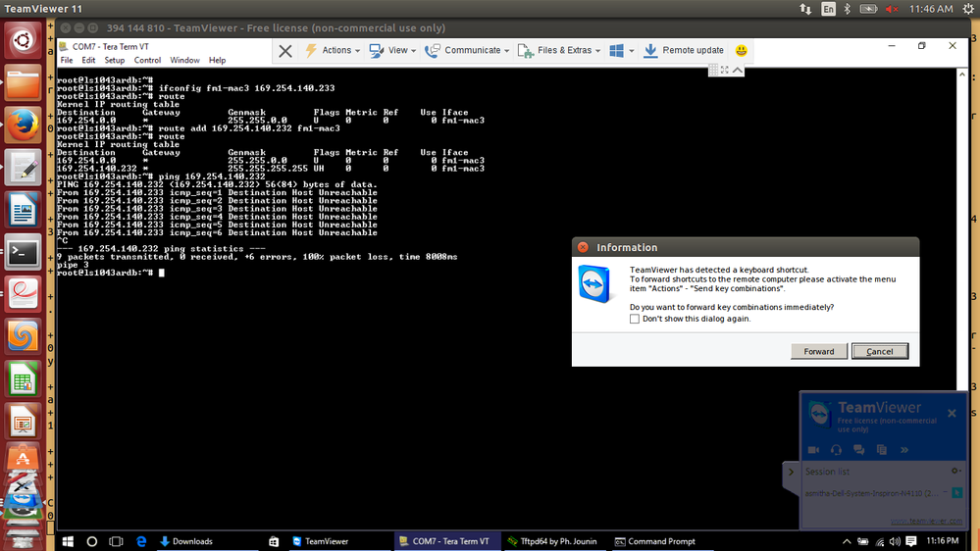Click the remote taskbar volume icon

[895, 541]
